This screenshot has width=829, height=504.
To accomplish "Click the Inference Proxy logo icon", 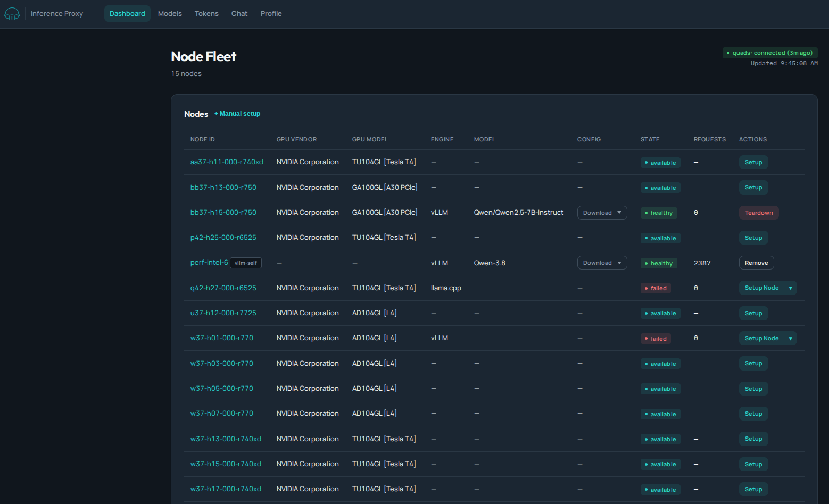I will pyautogui.click(x=12, y=14).
